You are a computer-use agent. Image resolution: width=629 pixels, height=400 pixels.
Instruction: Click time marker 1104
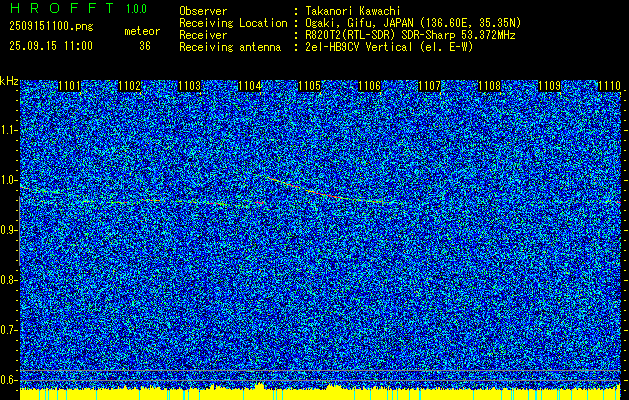point(250,86)
